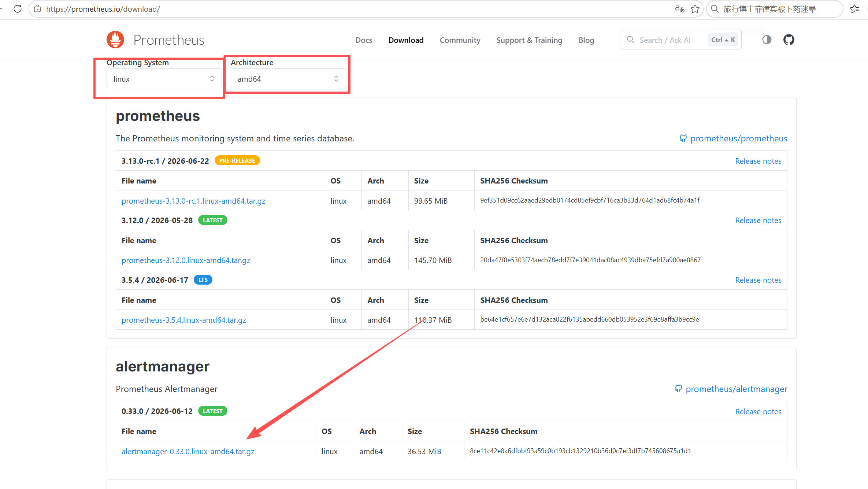Open the Docs menu item
Image resolution: width=868 pixels, height=489 pixels.
click(364, 40)
